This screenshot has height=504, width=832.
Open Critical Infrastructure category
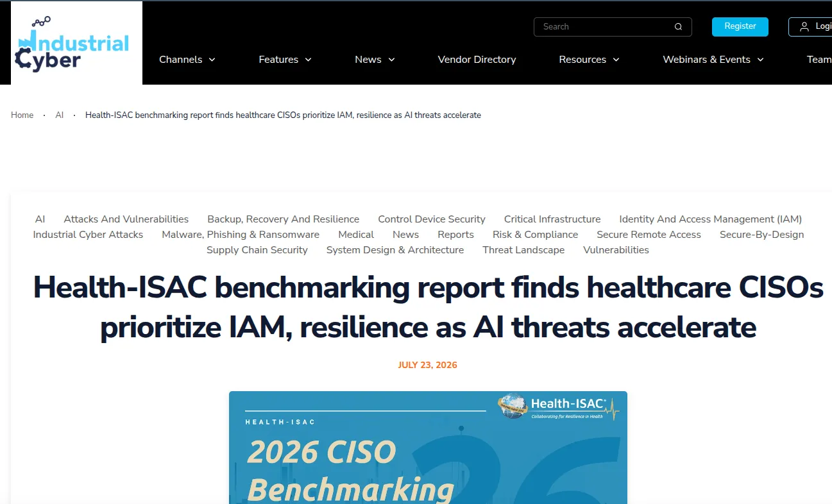[552, 219]
